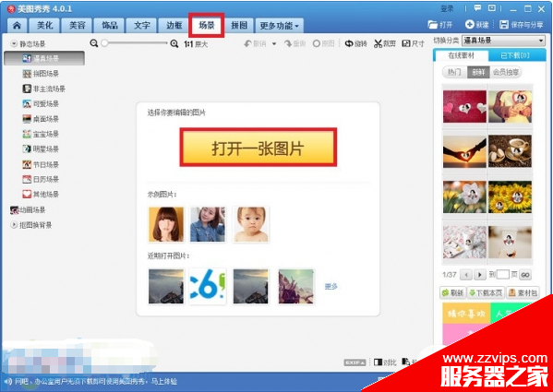Open the messages speech-bubble icon in title bar
The height and width of the screenshot is (392, 553).
tap(477, 8)
